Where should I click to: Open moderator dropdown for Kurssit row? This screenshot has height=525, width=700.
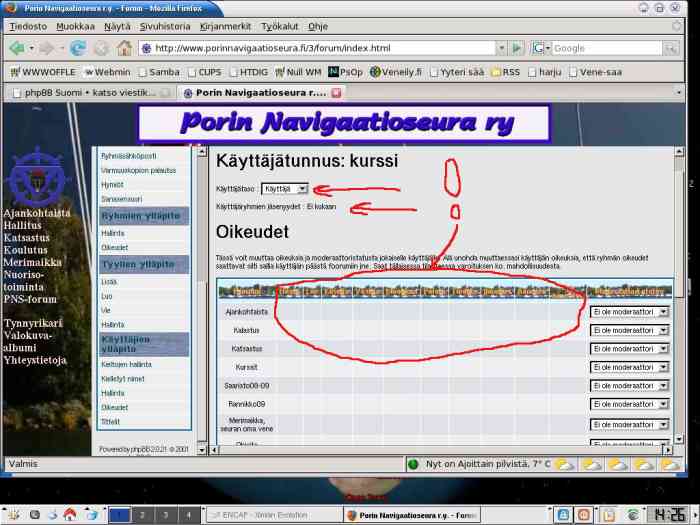click(x=630, y=367)
